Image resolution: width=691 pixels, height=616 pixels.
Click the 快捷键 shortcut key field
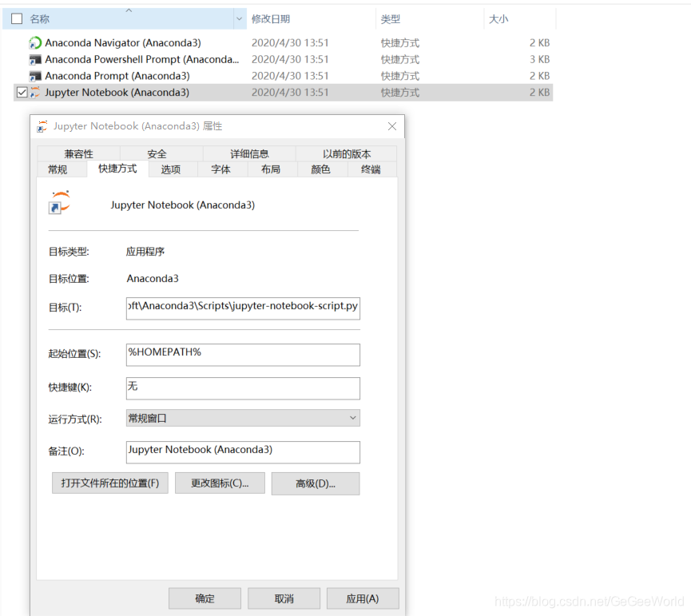point(243,388)
